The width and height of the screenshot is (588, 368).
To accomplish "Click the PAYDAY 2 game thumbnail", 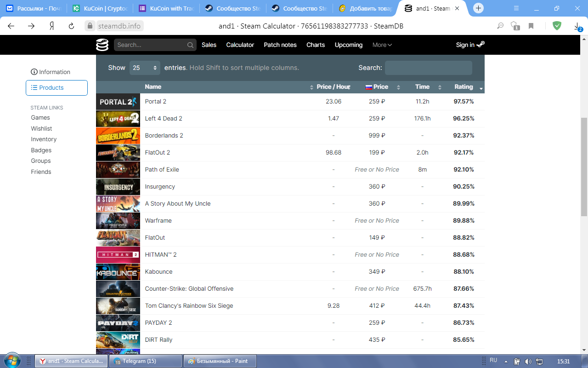I will pyautogui.click(x=118, y=323).
